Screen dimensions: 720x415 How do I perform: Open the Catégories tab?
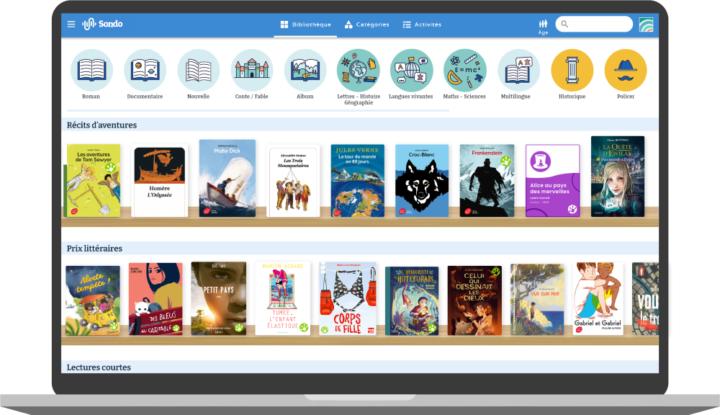367,24
